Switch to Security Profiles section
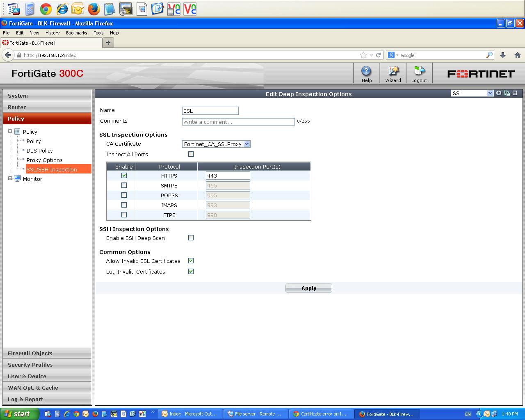Screen dimensions: 525x420 pyautogui.click(x=30, y=365)
